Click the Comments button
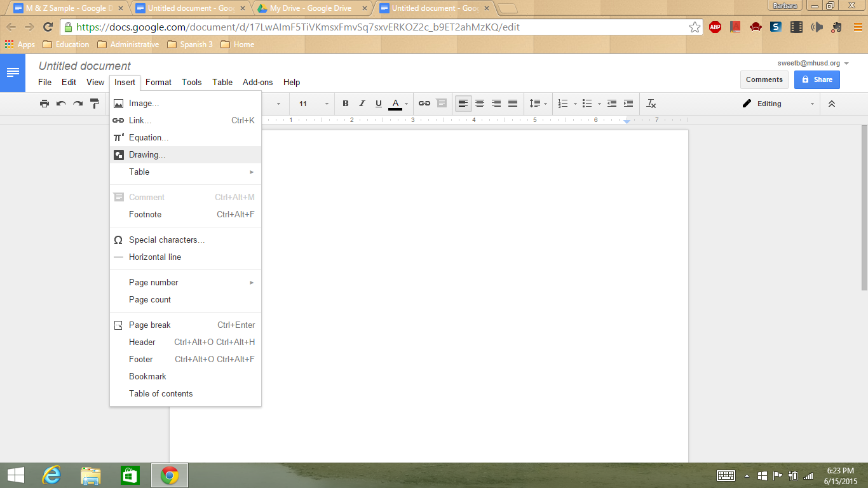 [x=764, y=79]
